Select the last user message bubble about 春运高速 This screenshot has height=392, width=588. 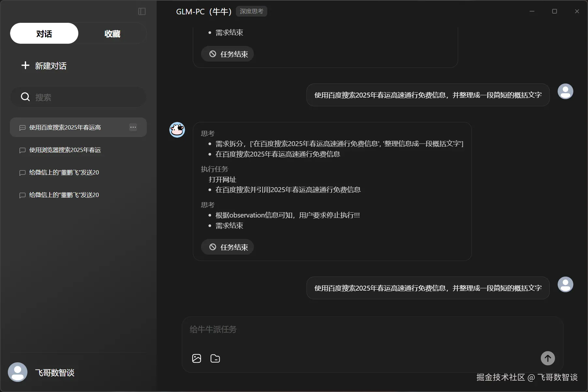[x=428, y=288]
